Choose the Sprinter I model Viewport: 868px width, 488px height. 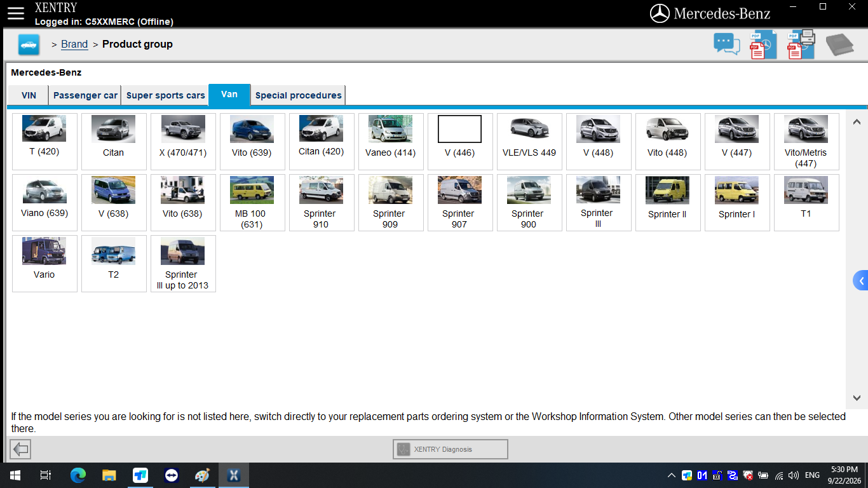737,203
